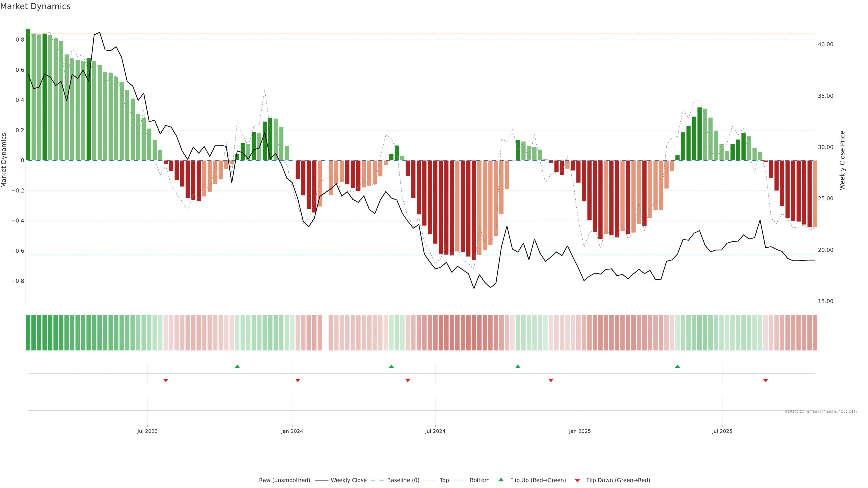The width and height of the screenshot is (868, 488).
Task: Click the first green flip-up triangle marker
Action: (237, 366)
